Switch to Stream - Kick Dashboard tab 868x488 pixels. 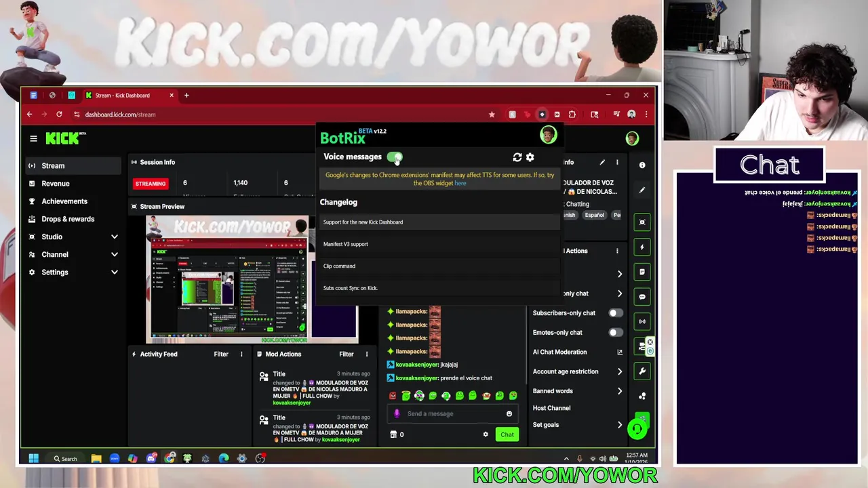click(129, 96)
